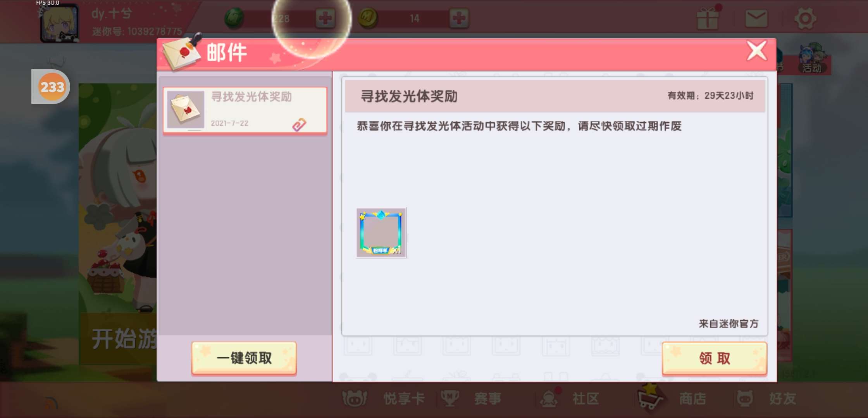The height and width of the screenshot is (418, 868).
Task: Open the gift box rewards icon
Action: [x=708, y=18]
